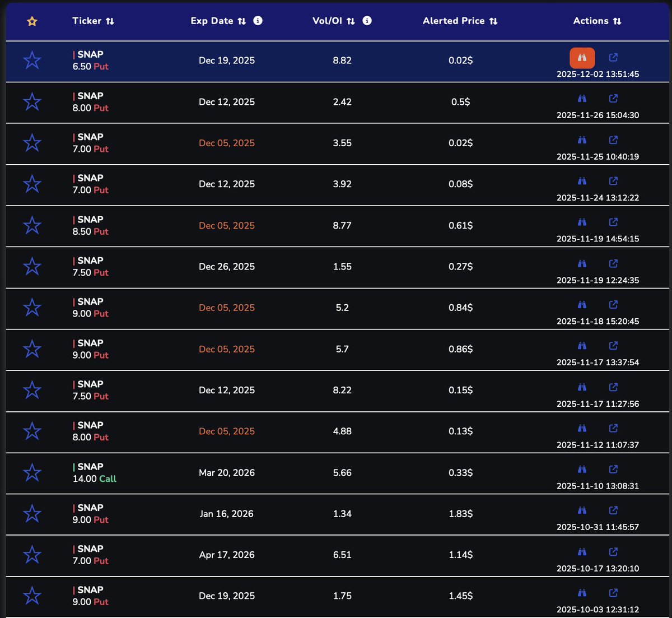Sort the table by Vol/OI
Screen dimensions: 672x618
coord(351,21)
